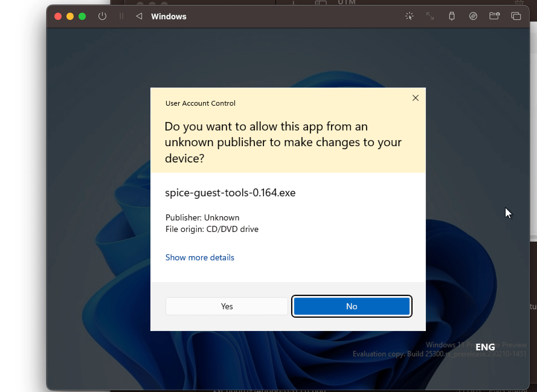Click the File origin: CD/DVD drive text
The width and height of the screenshot is (537, 392).
(212, 229)
